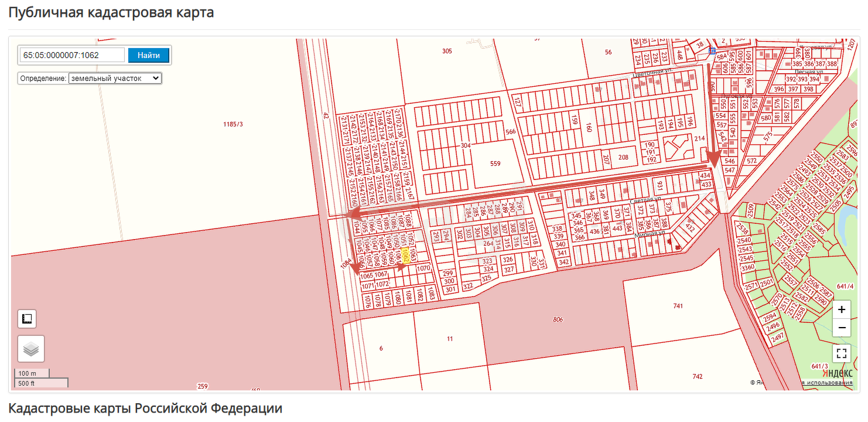
Task: Select parcel 742 at the map bottom
Action: pos(697,376)
